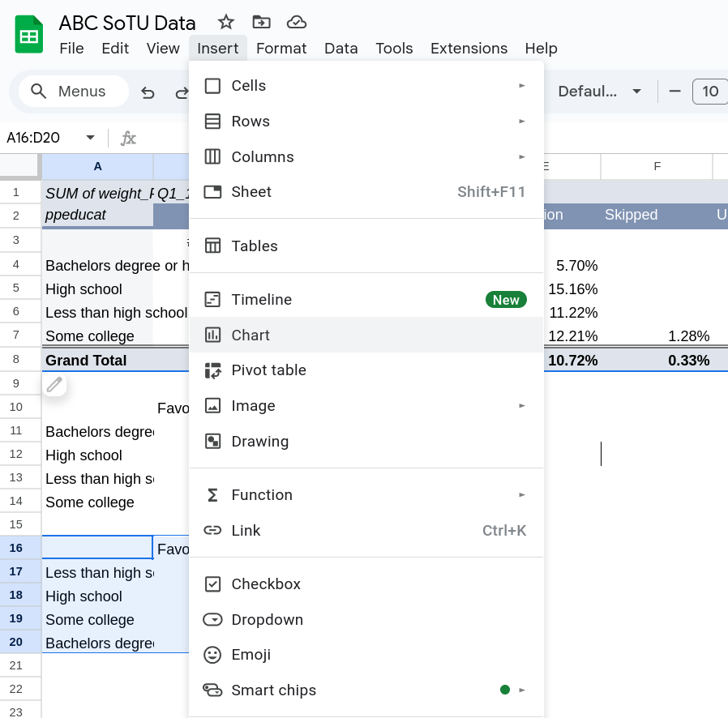
Task: Open the Format menu
Action: tap(281, 49)
